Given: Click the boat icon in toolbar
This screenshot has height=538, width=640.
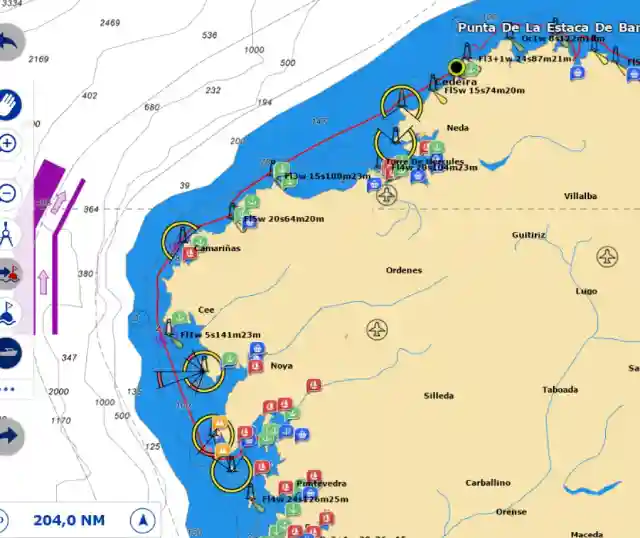Looking at the screenshot, I should [x=8, y=352].
